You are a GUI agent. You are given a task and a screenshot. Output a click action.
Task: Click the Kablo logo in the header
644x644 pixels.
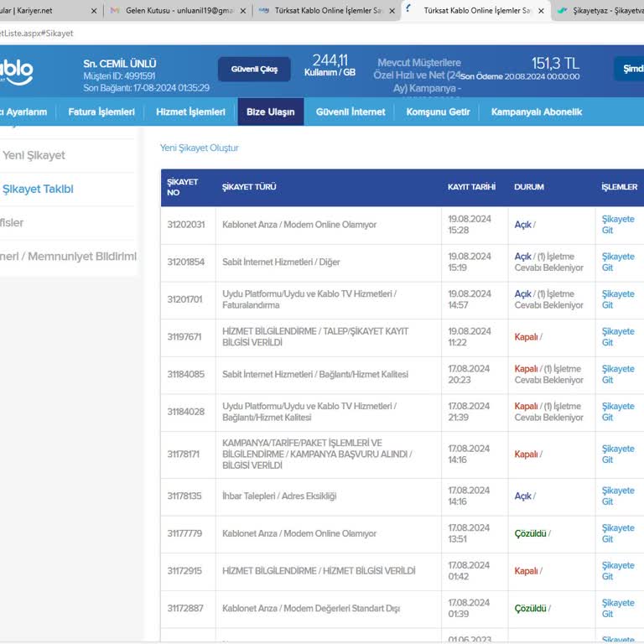[16, 72]
